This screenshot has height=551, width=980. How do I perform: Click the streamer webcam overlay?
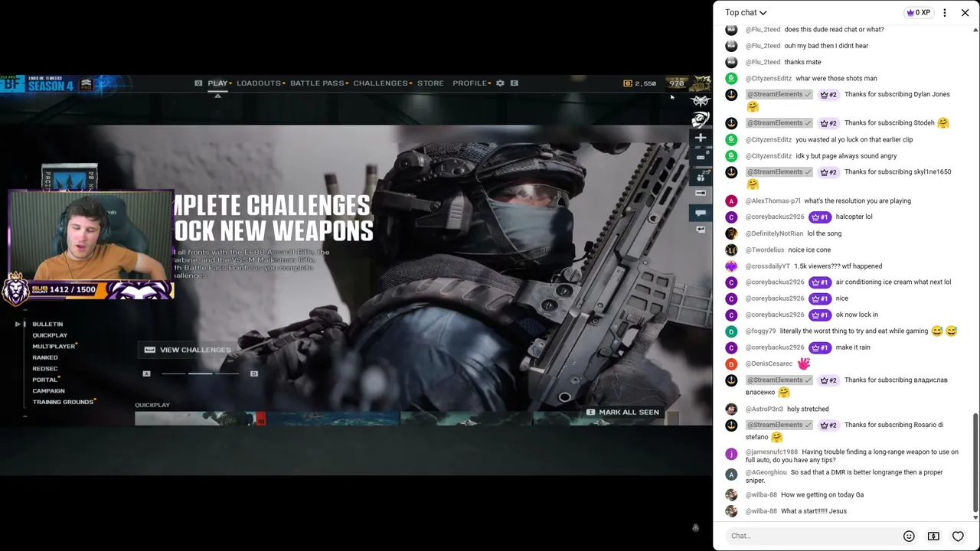(x=90, y=236)
